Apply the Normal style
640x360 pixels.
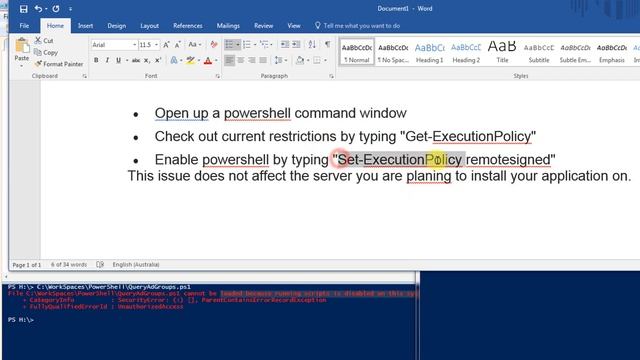(357, 52)
